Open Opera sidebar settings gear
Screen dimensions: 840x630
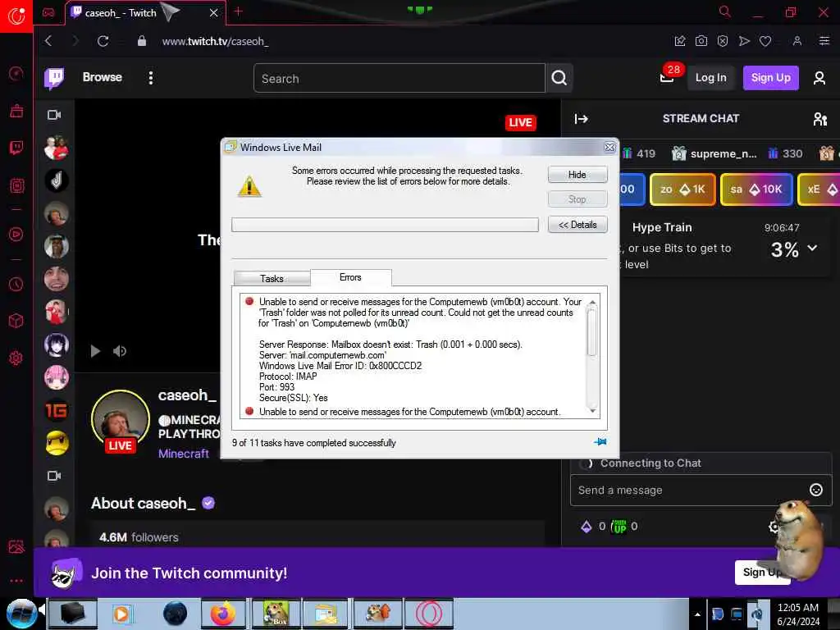point(16,358)
